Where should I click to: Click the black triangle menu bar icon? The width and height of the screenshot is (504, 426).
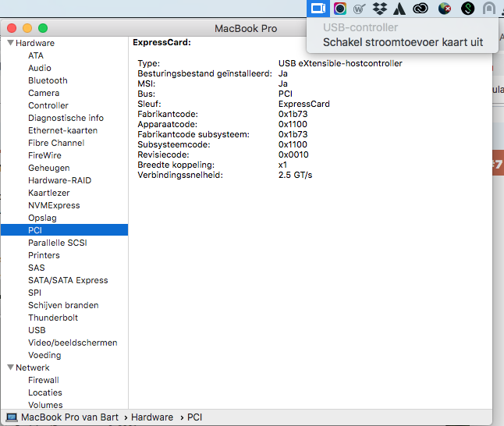(x=399, y=9)
